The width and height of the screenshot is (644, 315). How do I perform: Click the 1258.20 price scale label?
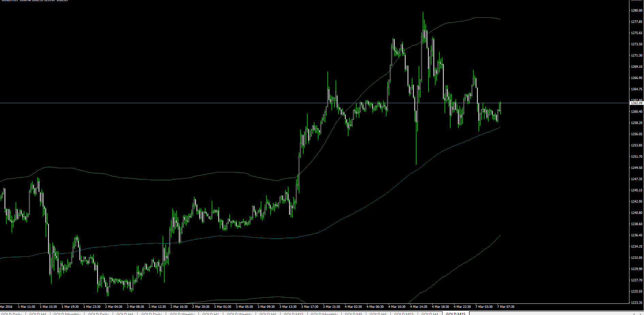pyautogui.click(x=637, y=123)
